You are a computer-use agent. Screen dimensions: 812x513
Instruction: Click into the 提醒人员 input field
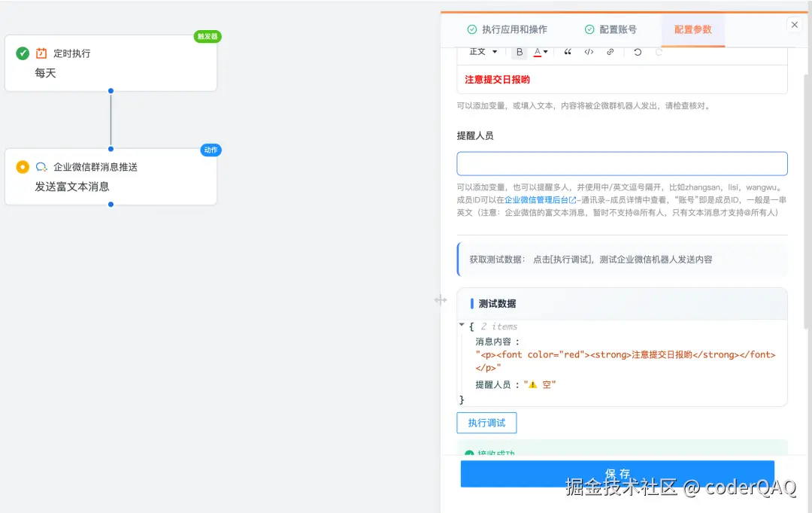(x=622, y=164)
